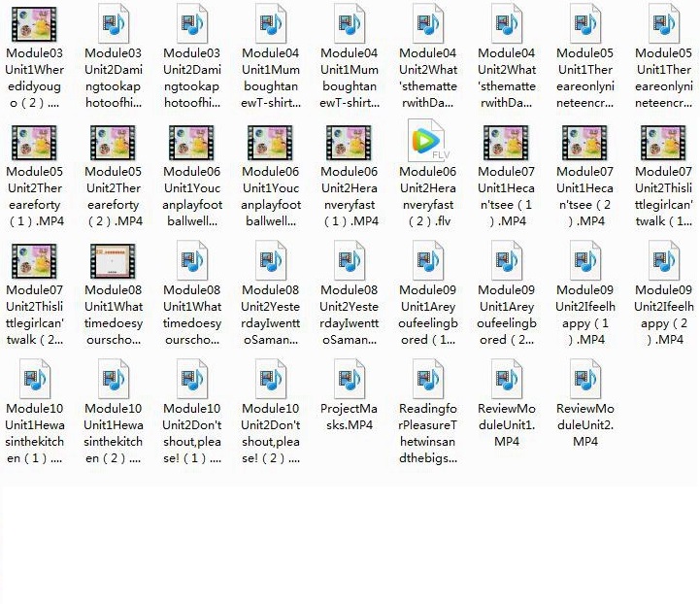Click Module09 Unit1 Areyoufeelingbored (1) icon
The image size is (700, 604).
pyautogui.click(x=427, y=259)
